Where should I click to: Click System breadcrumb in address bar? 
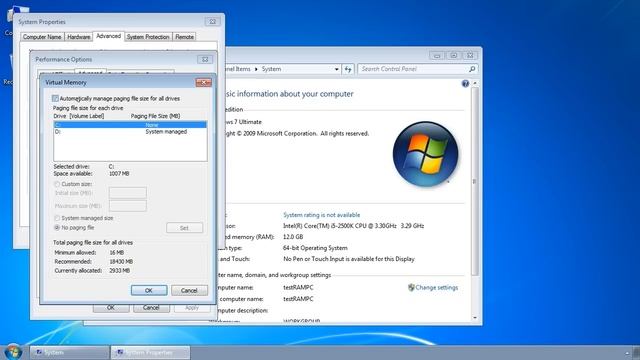click(x=271, y=69)
